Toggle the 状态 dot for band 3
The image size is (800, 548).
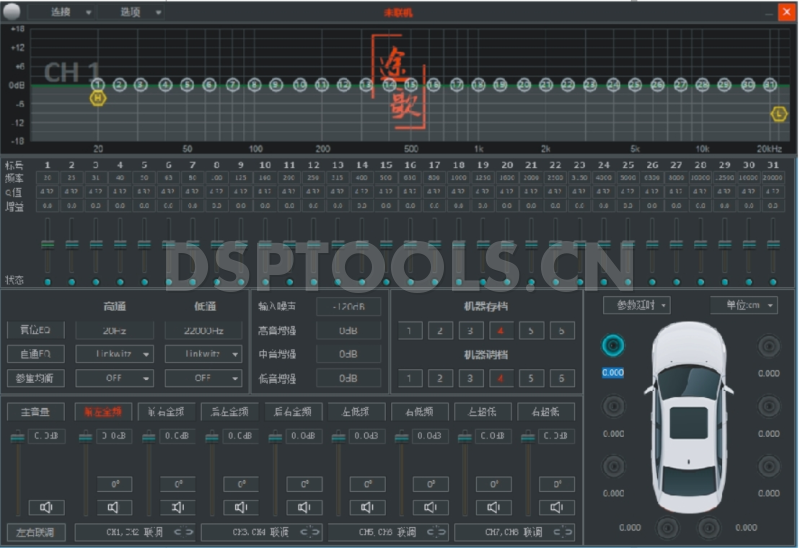(96, 282)
